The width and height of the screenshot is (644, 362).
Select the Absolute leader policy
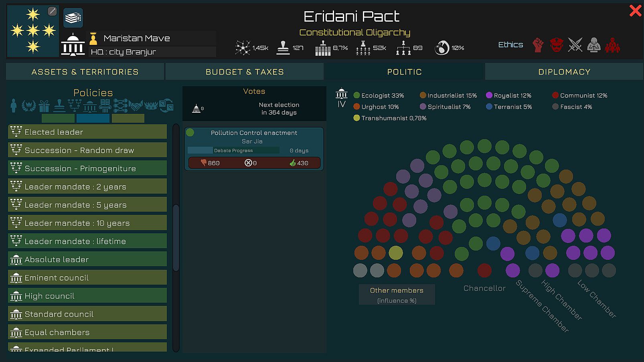pos(87,259)
